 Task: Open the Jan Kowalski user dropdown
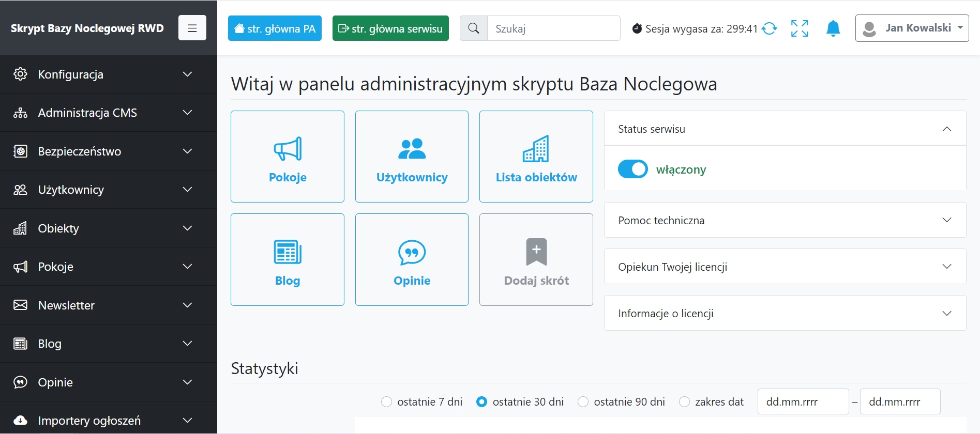pyautogui.click(x=912, y=28)
